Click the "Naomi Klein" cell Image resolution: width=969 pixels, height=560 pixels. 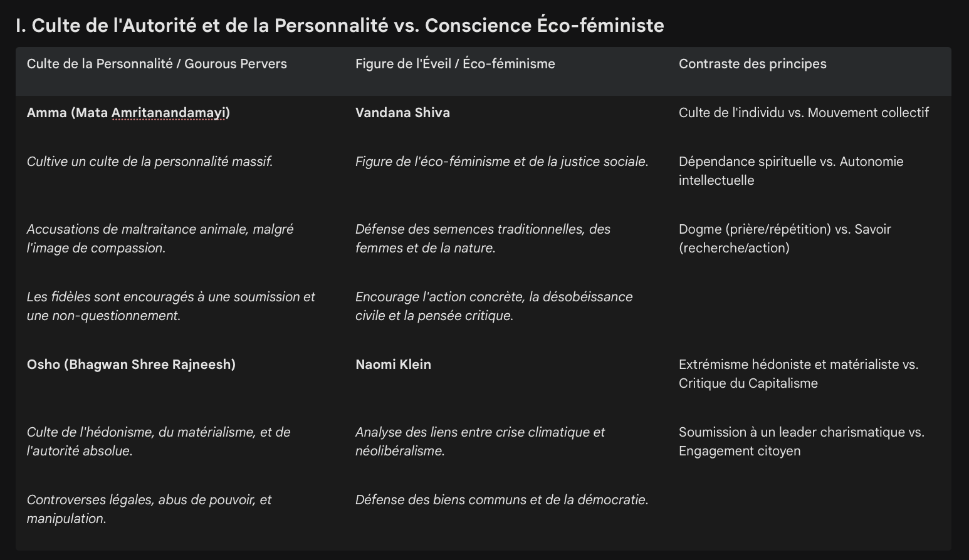(x=393, y=365)
